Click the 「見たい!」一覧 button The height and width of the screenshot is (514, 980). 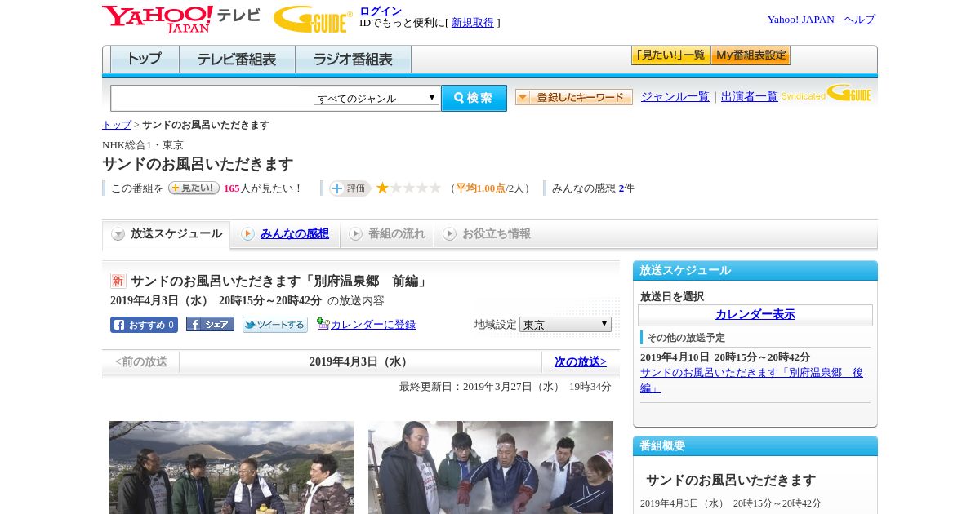(x=670, y=55)
